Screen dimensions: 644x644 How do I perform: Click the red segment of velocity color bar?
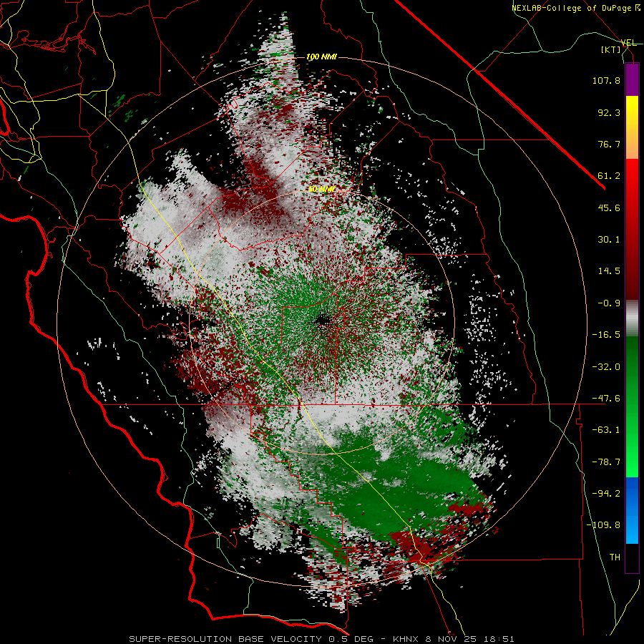click(x=632, y=229)
